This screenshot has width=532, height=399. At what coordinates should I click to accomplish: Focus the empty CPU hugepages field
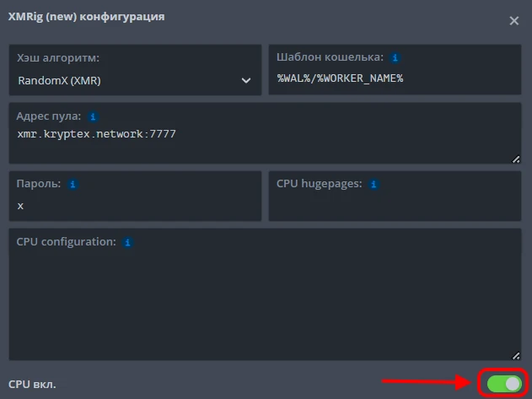point(395,205)
